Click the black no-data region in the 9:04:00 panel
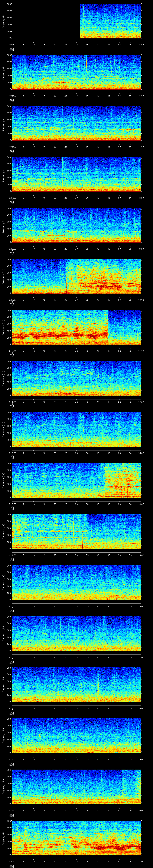 coord(46,21)
